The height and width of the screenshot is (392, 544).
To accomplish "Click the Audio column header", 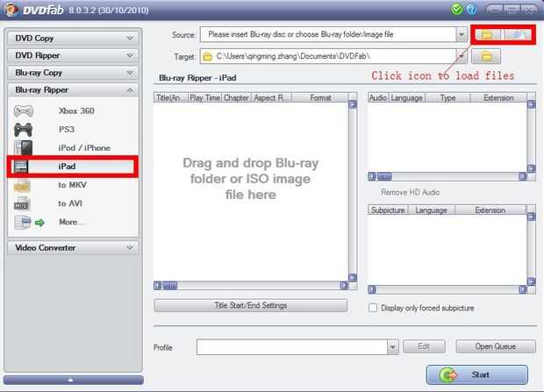I will 378,98.
